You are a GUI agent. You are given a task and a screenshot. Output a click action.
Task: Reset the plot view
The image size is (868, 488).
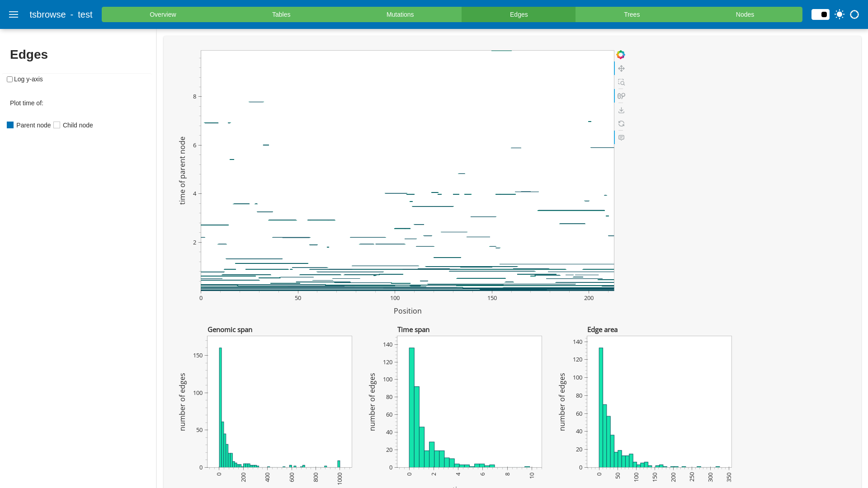[x=621, y=124]
